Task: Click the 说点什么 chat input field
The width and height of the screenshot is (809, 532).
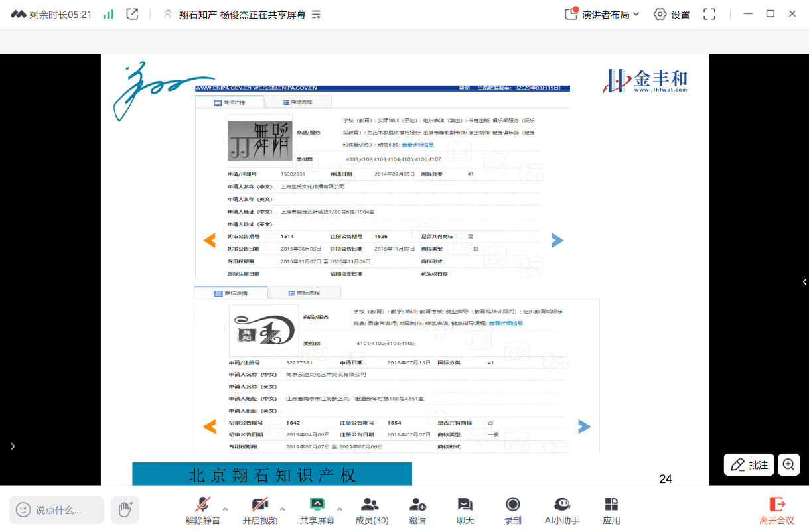Action: click(56, 509)
